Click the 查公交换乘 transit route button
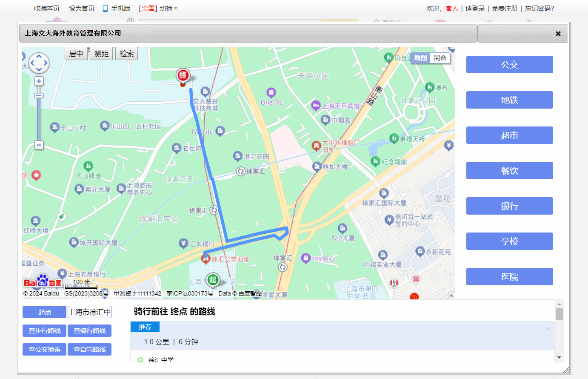Image resolution: width=588 pixels, height=379 pixels. (x=45, y=350)
